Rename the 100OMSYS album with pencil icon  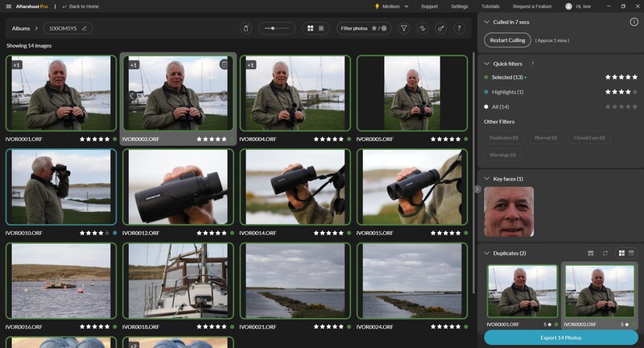coord(85,28)
